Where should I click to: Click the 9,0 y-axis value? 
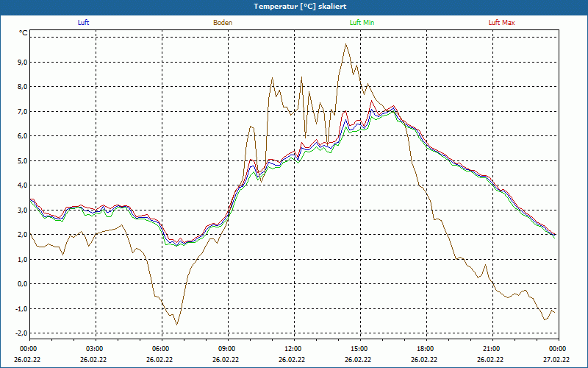(23, 62)
